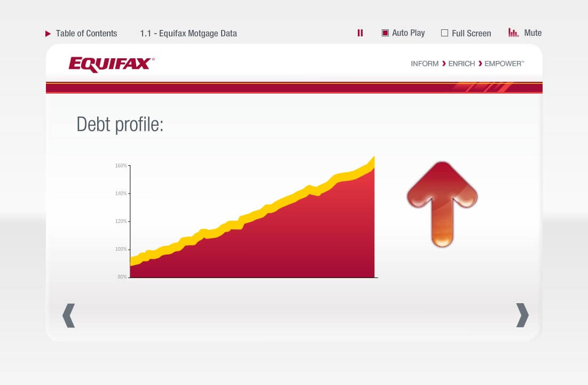Image resolution: width=588 pixels, height=385 pixels.
Task: Go to the next slide arrow
Action: 522,315
